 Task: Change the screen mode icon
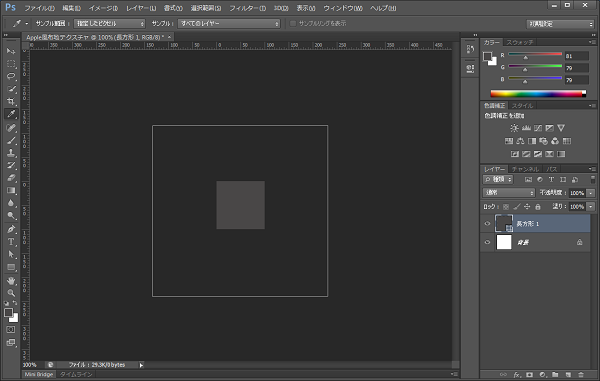tap(11, 342)
